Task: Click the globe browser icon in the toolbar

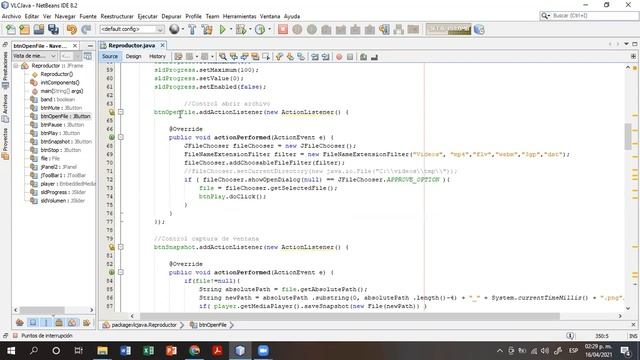Action: [x=174, y=29]
